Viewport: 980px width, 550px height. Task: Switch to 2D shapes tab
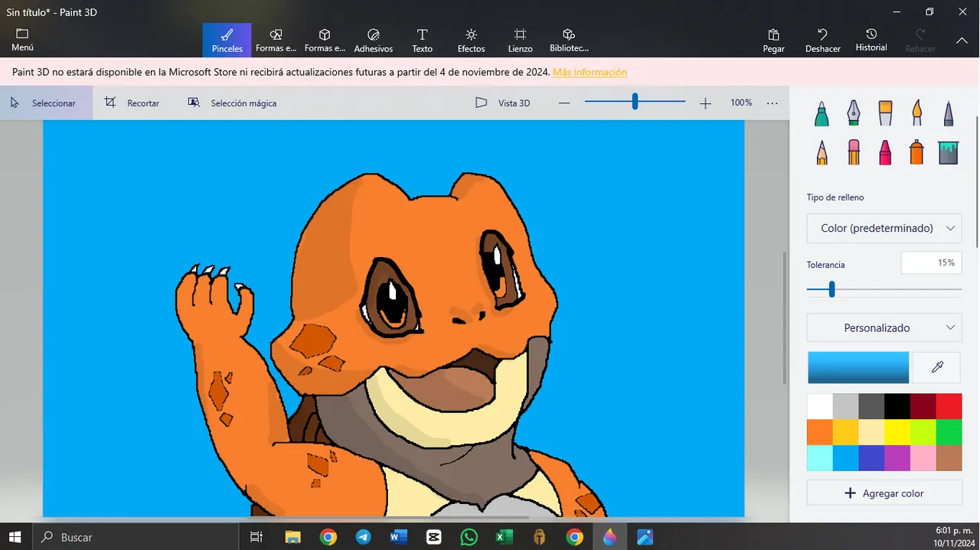pyautogui.click(x=276, y=40)
